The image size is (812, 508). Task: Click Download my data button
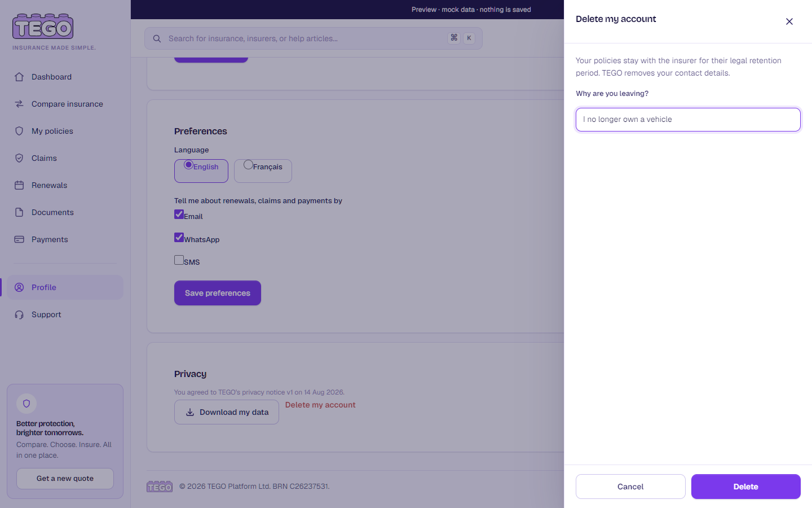227,412
